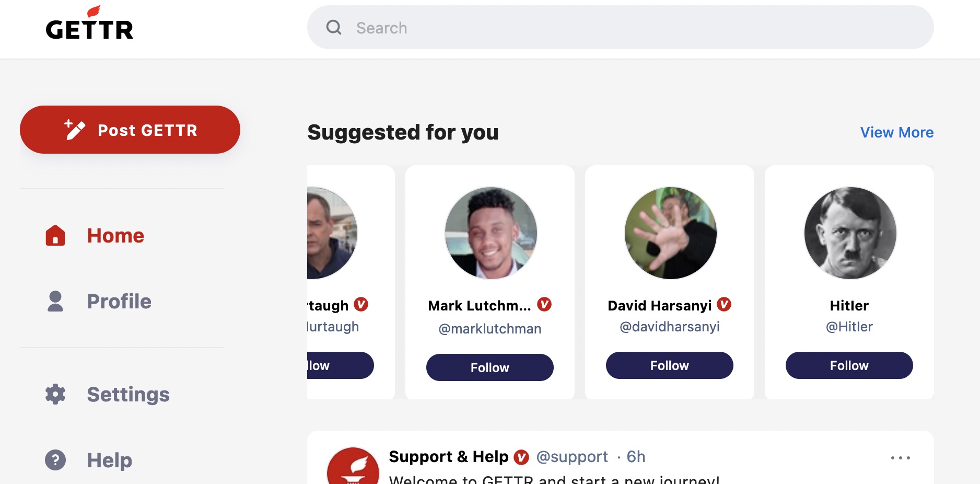Click the View More link
The image size is (980, 484).
coord(896,132)
